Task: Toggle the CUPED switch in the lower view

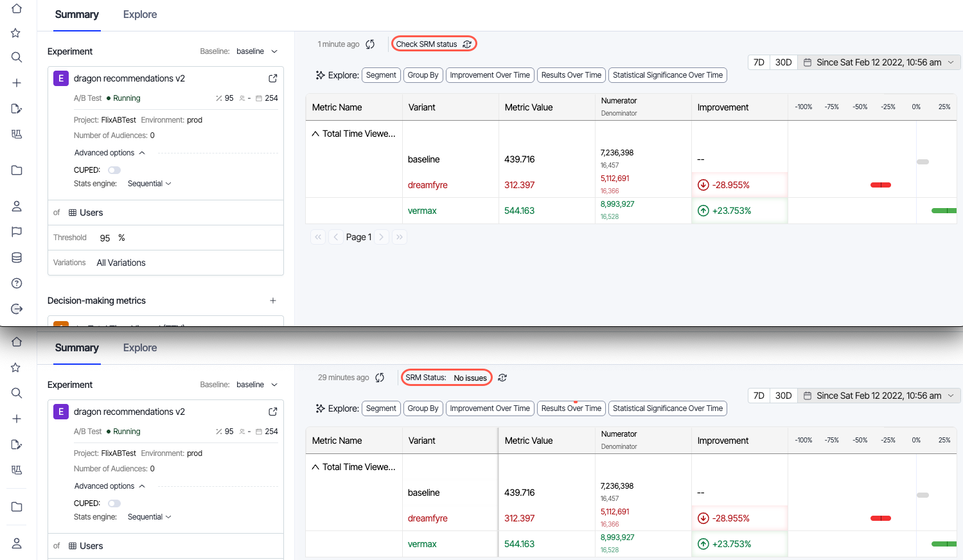Action: click(114, 503)
